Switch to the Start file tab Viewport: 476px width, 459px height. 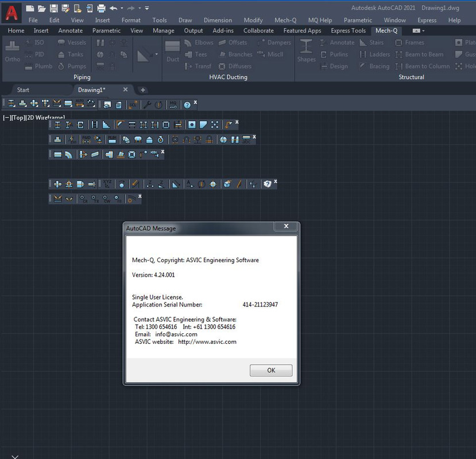click(23, 90)
